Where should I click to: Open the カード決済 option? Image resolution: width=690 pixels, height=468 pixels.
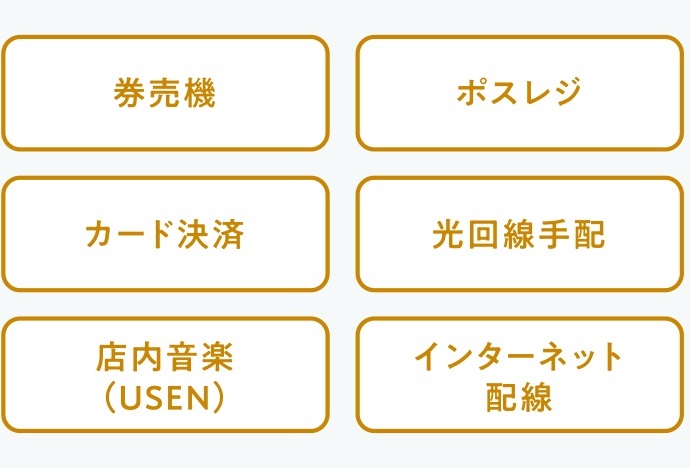pos(165,234)
